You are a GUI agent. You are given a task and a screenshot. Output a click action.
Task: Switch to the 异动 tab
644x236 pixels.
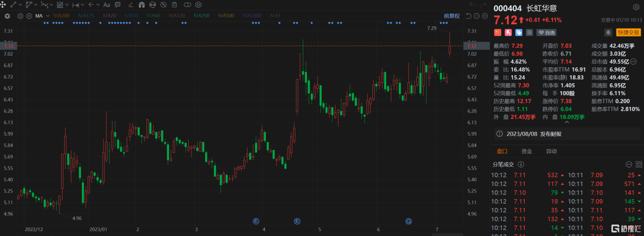coord(551,151)
